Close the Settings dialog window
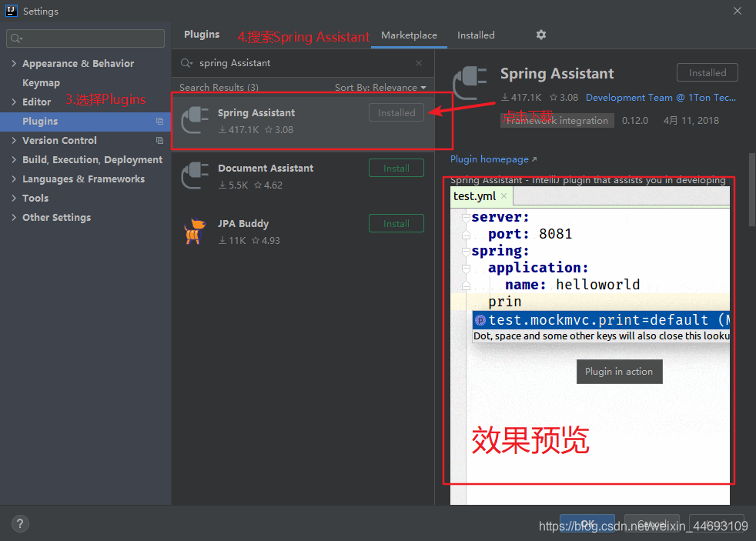 point(738,11)
